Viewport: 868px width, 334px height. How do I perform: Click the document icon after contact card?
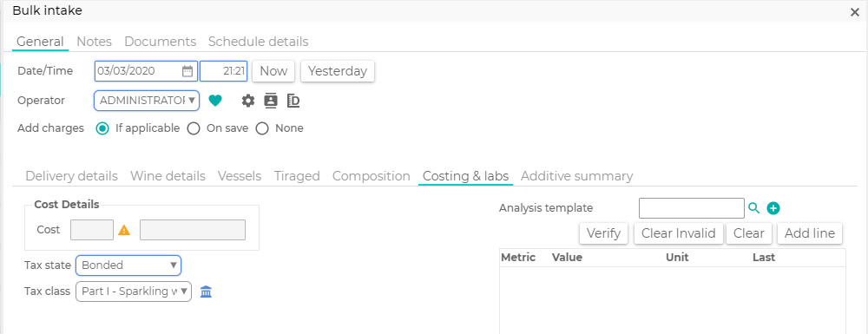293,101
